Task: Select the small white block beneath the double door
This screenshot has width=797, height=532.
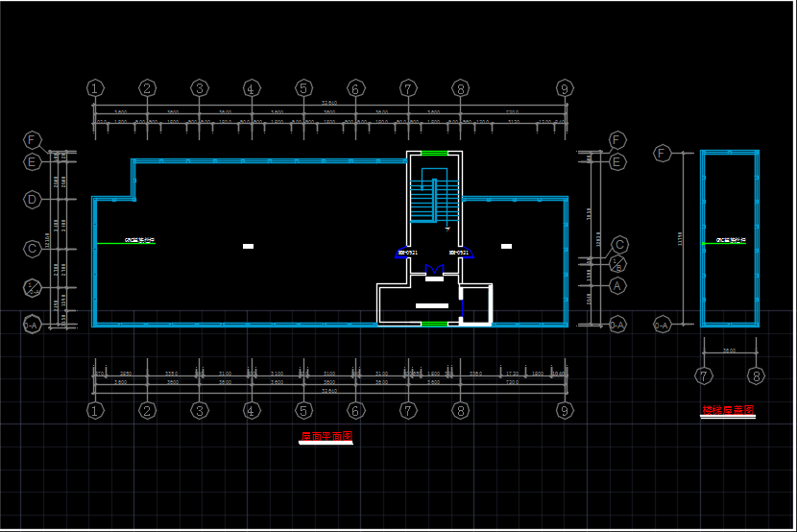Action: point(434,278)
